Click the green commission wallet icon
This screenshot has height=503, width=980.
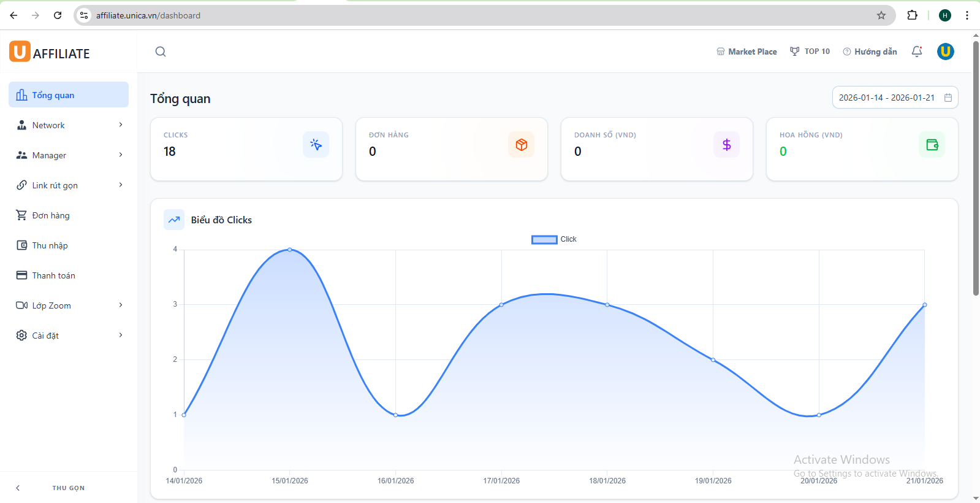[x=932, y=145]
